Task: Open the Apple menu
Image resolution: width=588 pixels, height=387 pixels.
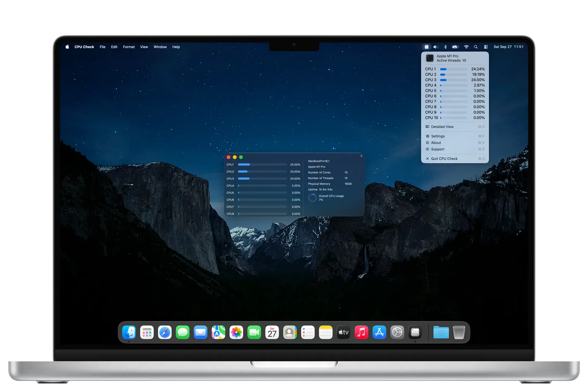Action: point(67,47)
